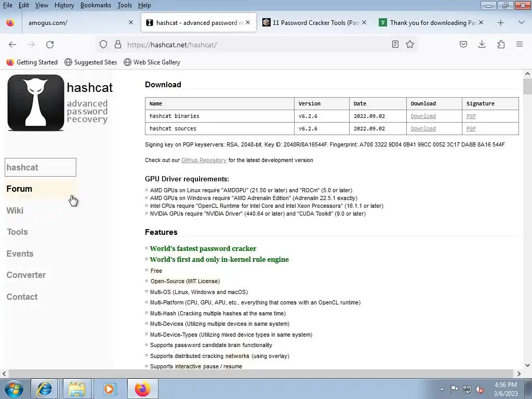Show hidden system tray icons
Viewport: 532px width, 399px height.
tap(442, 389)
